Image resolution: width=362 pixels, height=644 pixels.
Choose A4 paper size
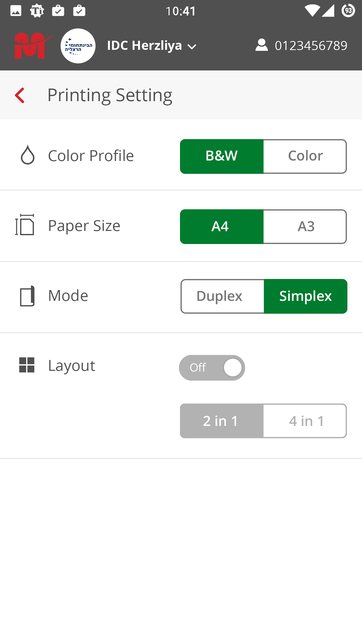coord(222,226)
